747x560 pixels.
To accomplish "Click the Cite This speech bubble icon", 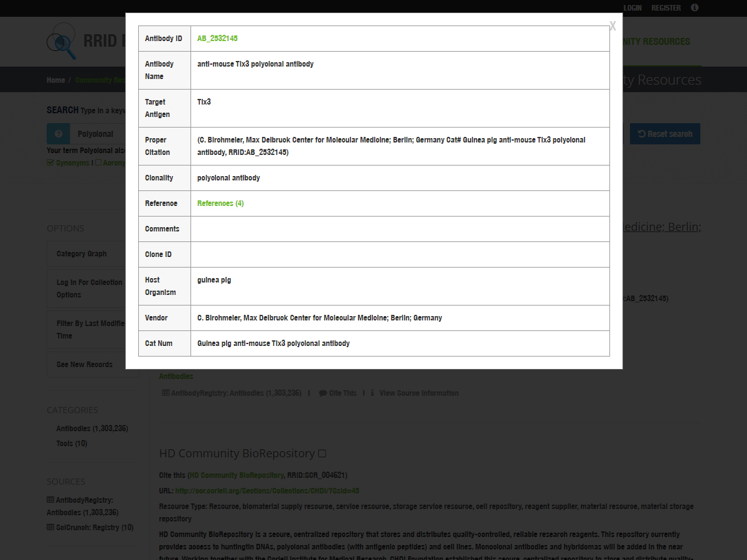I will tap(323, 393).
